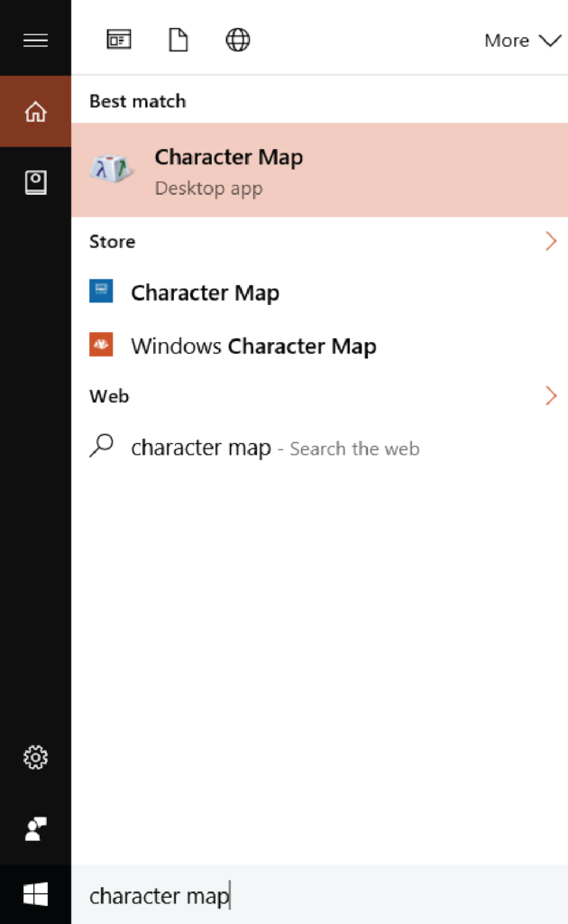
Task: Filter results by Apps icon
Action: [119, 40]
